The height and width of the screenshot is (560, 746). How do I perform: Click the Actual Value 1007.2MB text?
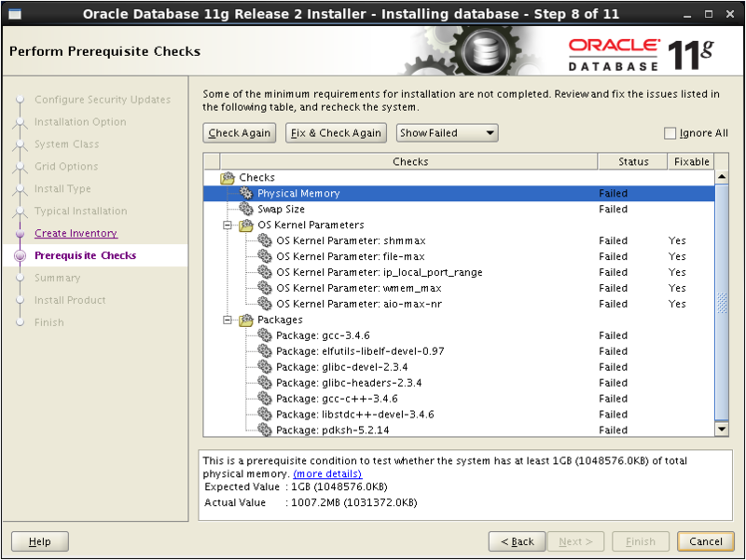pos(353,502)
